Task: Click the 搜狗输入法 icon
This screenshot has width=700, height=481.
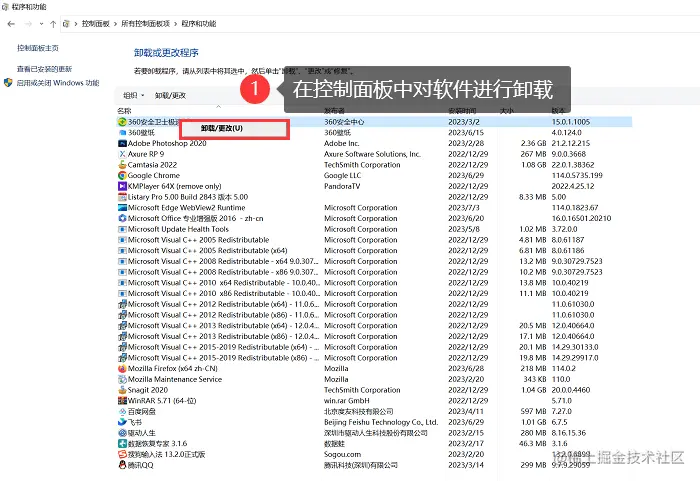Action: coord(122,454)
